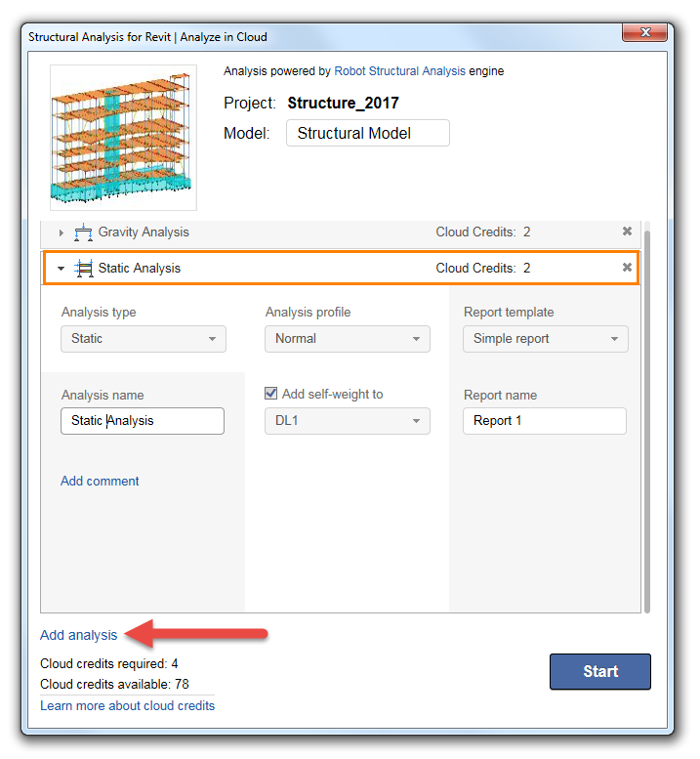Open the Report template dropdown
Image resolution: width=700 pixels, height=759 pixels.
(545, 339)
